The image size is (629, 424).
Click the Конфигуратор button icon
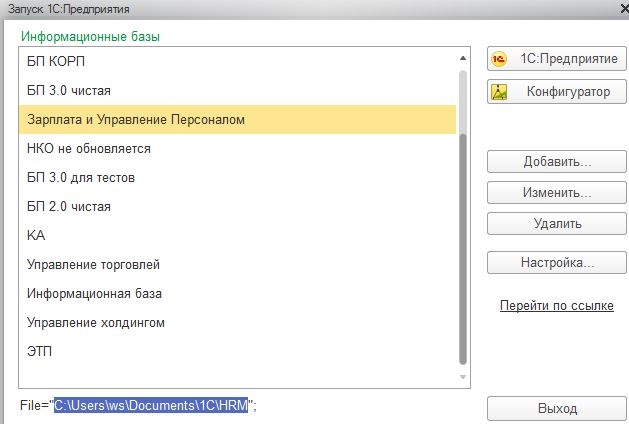point(503,92)
